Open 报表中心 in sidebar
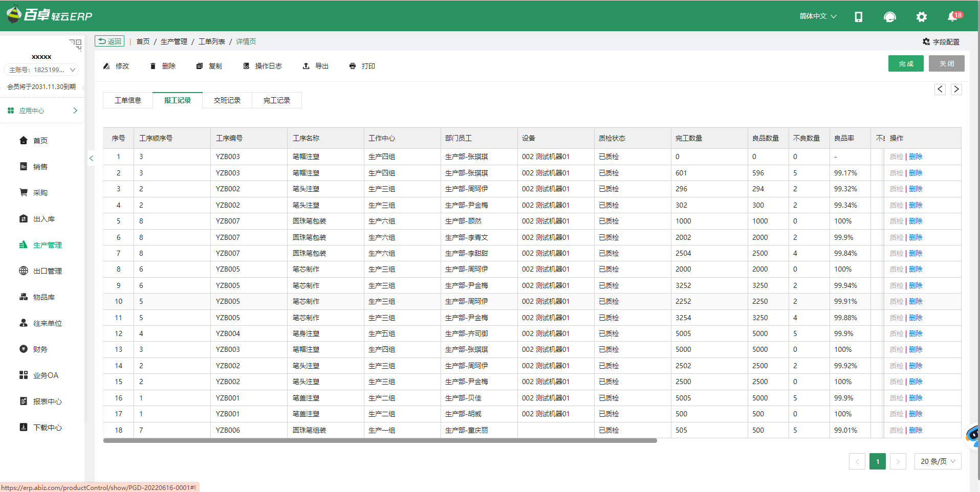Screen dimensions: 980x492 click(41, 401)
